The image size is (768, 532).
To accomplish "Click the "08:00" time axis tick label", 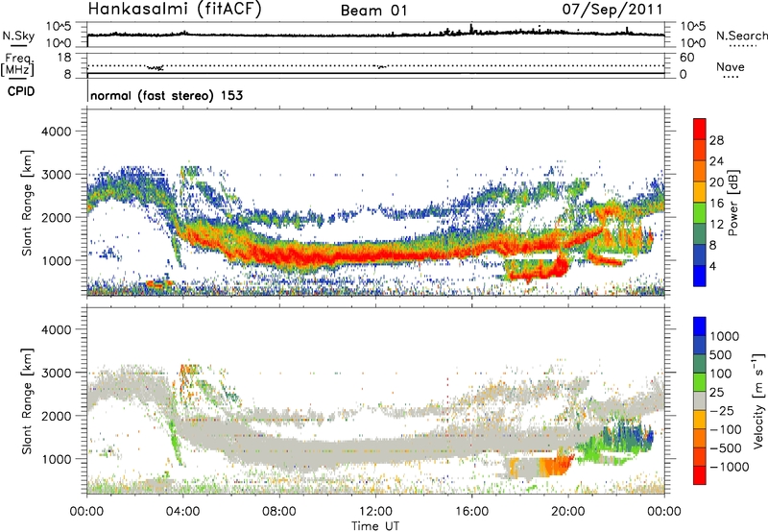I will tap(278, 512).
